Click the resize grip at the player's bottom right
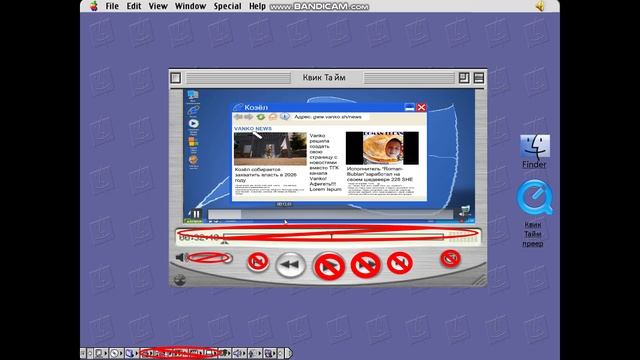 (479, 280)
